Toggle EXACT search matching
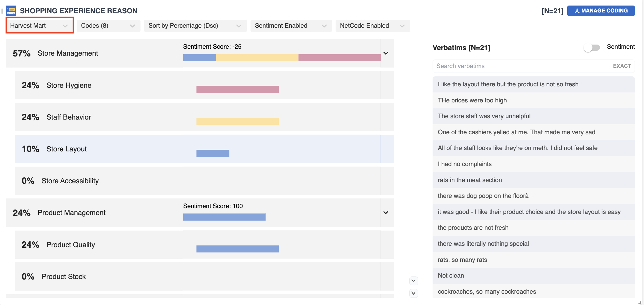644x305 pixels. click(x=622, y=66)
